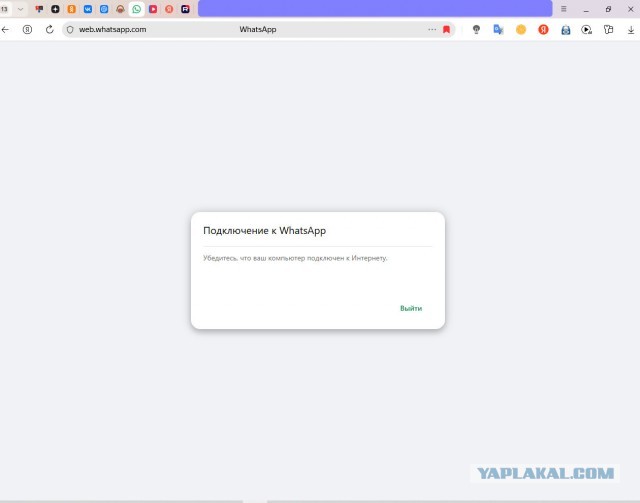Open the video play extension icon

click(587, 29)
